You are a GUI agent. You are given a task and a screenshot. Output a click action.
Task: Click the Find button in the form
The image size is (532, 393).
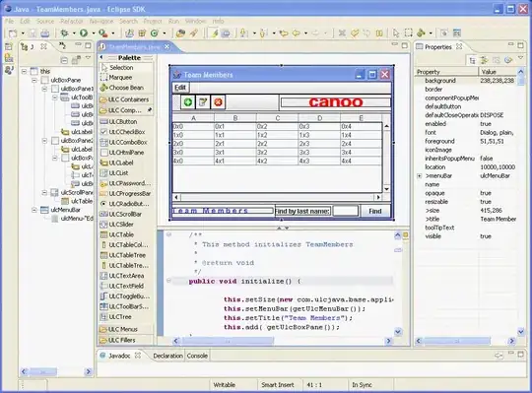(x=375, y=211)
